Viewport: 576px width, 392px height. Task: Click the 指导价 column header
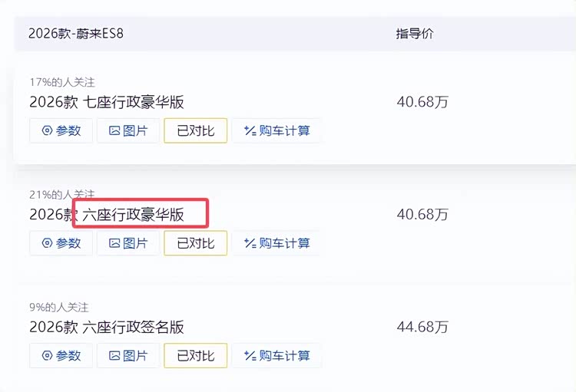pyautogui.click(x=415, y=34)
